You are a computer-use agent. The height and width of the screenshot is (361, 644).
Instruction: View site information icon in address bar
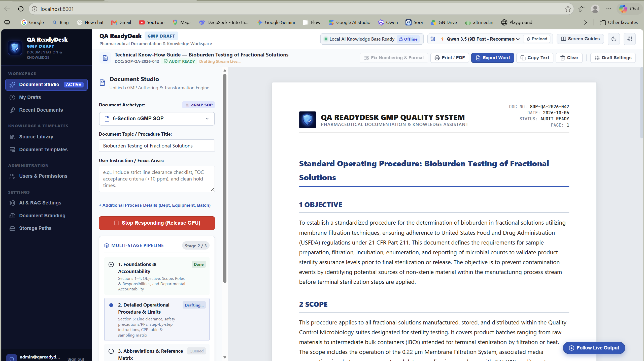coord(35,9)
